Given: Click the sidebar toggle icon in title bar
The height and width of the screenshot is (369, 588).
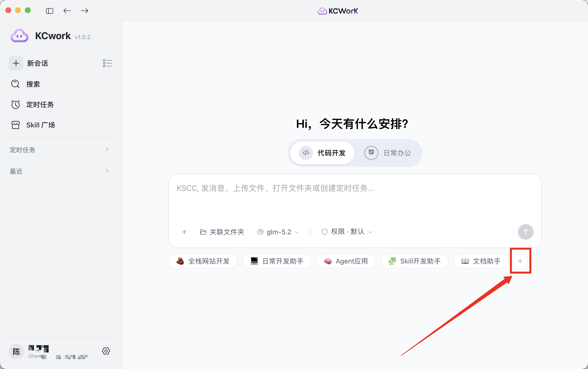Looking at the screenshot, I should (50, 11).
